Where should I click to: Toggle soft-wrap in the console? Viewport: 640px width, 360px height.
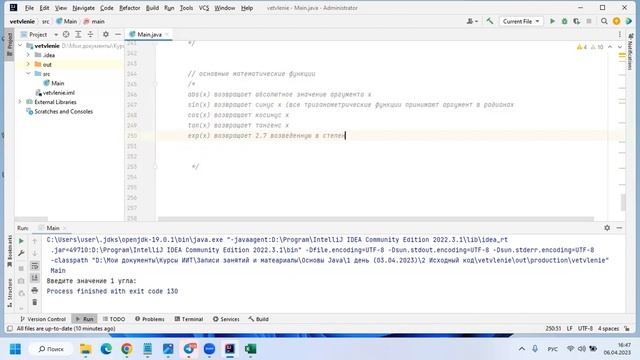pyautogui.click(x=35, y=266)
